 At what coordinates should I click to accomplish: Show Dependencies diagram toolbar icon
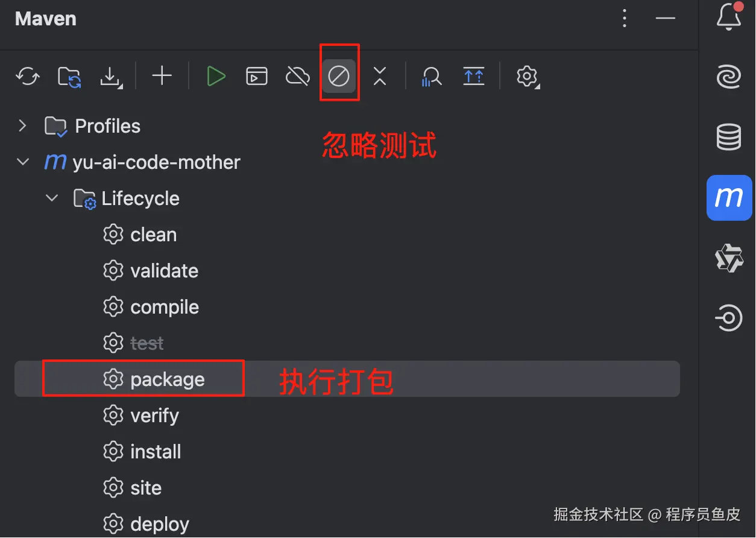[x=474, y=77]
